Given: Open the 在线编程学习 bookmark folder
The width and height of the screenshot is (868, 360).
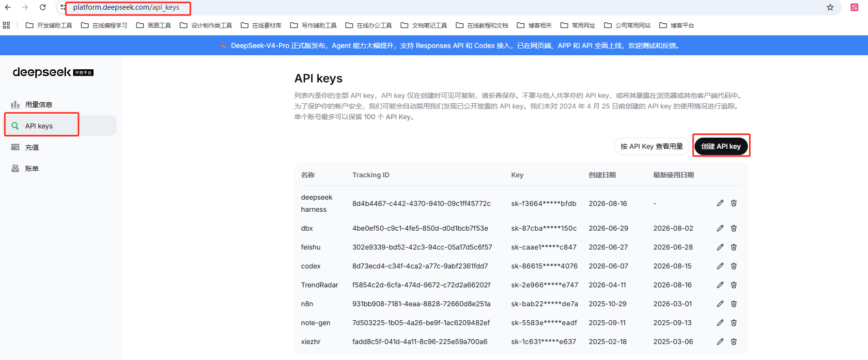Looking at the screenshot, I should click(104, 25).
